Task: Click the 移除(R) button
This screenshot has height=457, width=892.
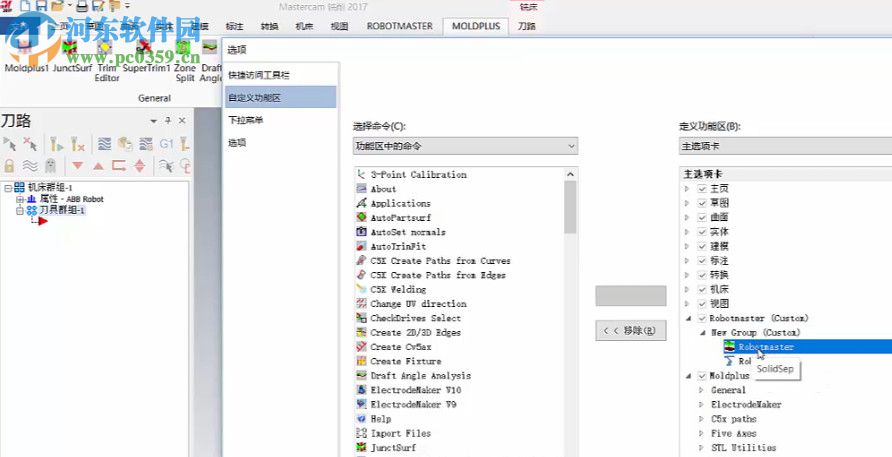Action: coord(630,330)
